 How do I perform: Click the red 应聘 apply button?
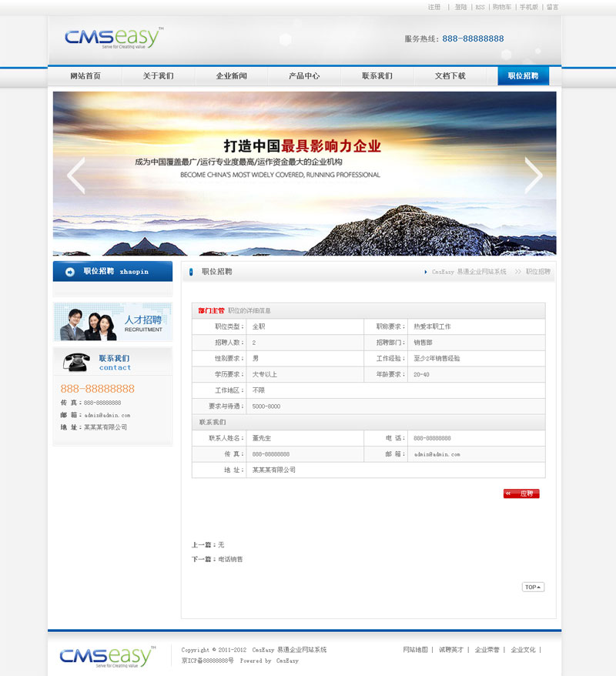(x=521, y=494)
